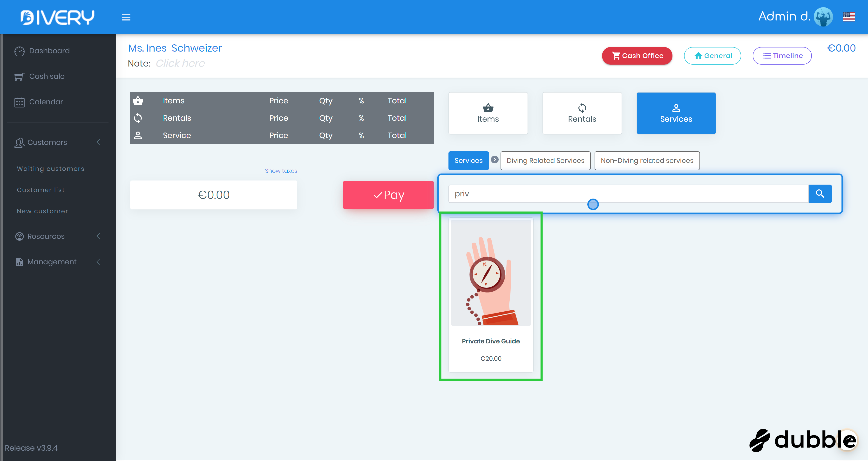Viewport: 868px width, 461px height.
Task: Expand the Management sidebar menu
Action: pyautogui.click(x=52, y=262)
